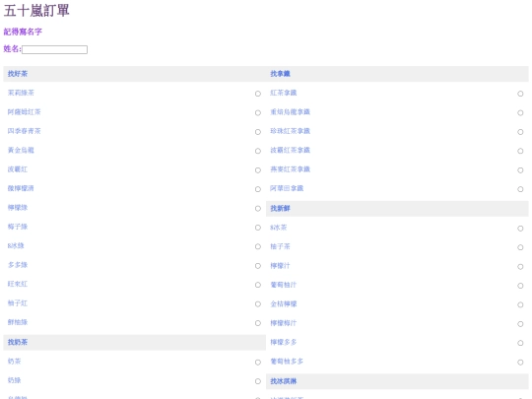Viewport: 532px width, 399px height.
Task: Pick the 珍珠紅茶拿鐵 radio button
Action: (520, 132)
